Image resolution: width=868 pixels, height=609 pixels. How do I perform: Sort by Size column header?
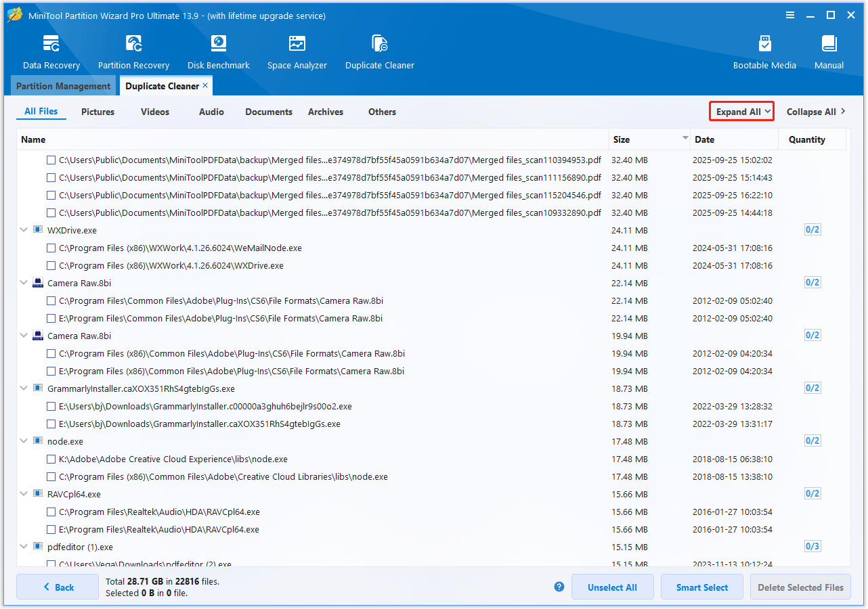click(649, 139)
